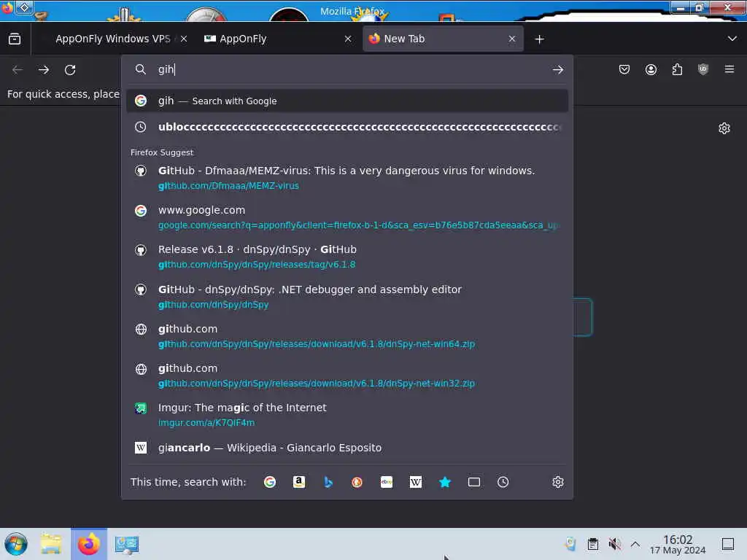This screenshot has width=747, height=560.
Task: Search this time with Google
Action: click(x=270, y=482)
